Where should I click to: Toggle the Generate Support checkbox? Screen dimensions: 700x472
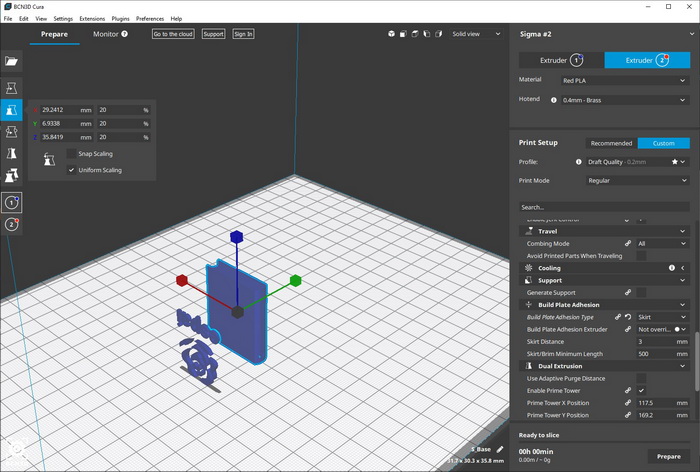(x=642, y=292)
